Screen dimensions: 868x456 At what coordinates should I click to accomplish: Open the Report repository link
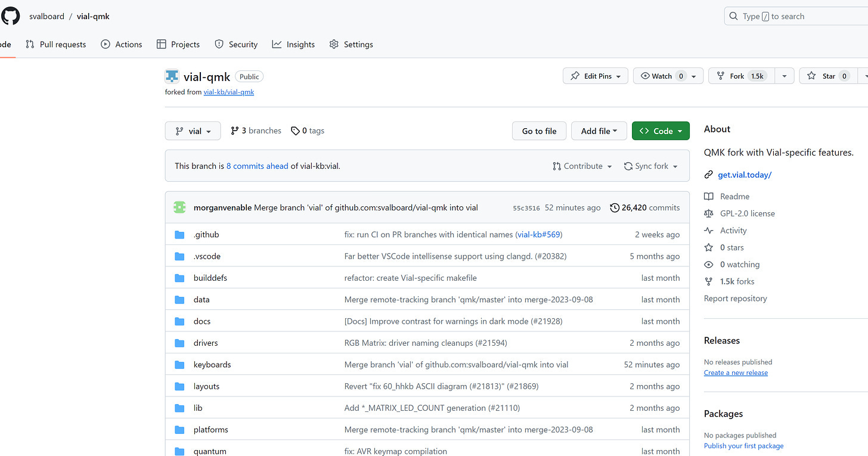(x=736, y=299)
